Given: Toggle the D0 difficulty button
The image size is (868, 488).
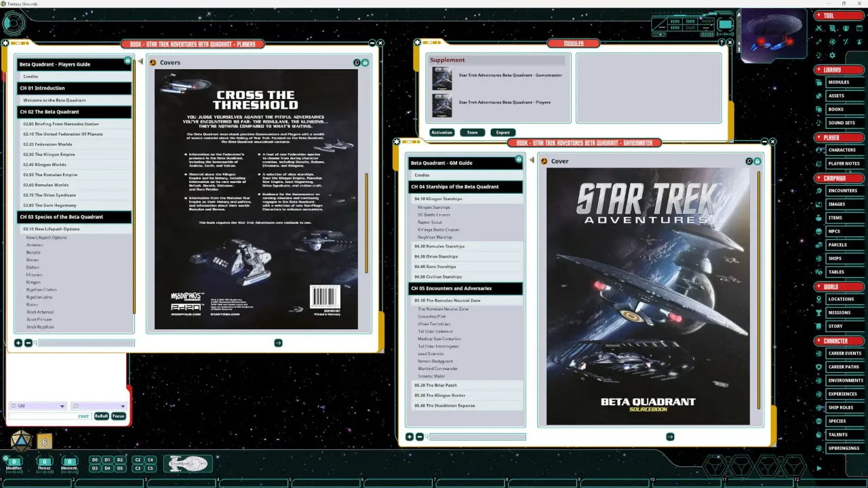Looking at the screenshot, I should (95, 460).
